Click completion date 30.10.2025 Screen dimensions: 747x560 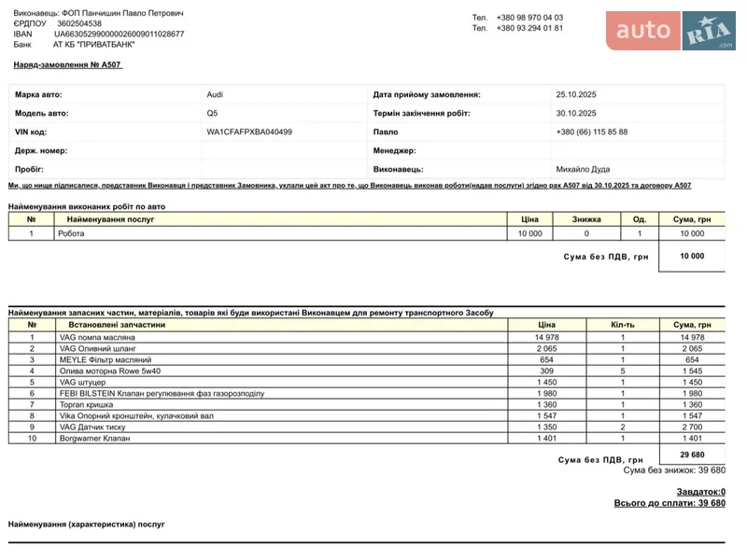[x=576, y=113]
